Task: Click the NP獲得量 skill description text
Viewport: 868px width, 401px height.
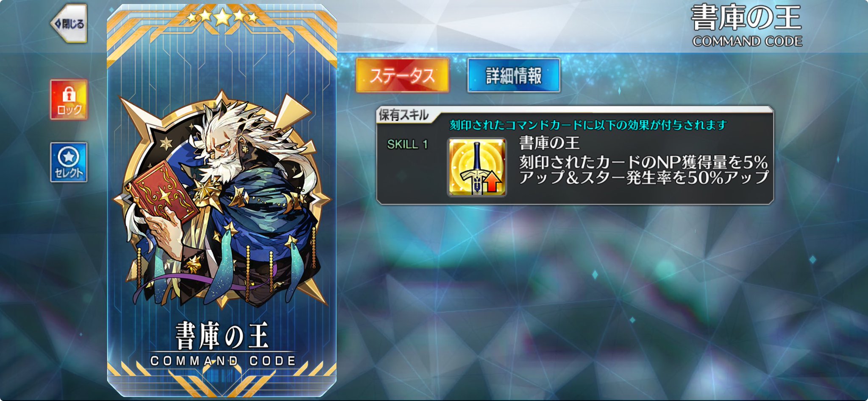Action: (643, 169)
